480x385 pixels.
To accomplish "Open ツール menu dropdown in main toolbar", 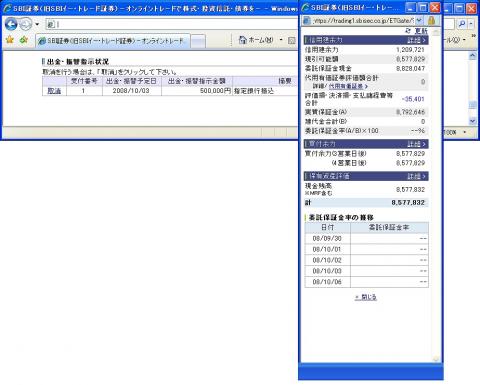I will click(465, 40).
